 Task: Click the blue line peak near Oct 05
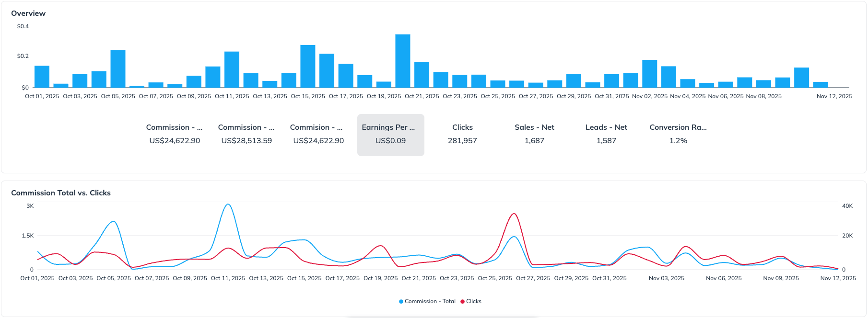pyautogui.click(x=113, y=221)
